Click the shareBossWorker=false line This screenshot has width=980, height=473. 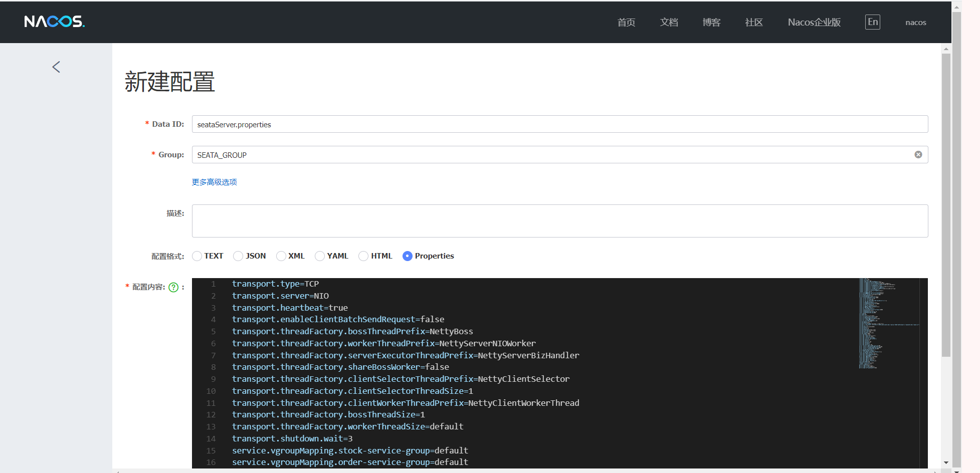pos(340,367)
